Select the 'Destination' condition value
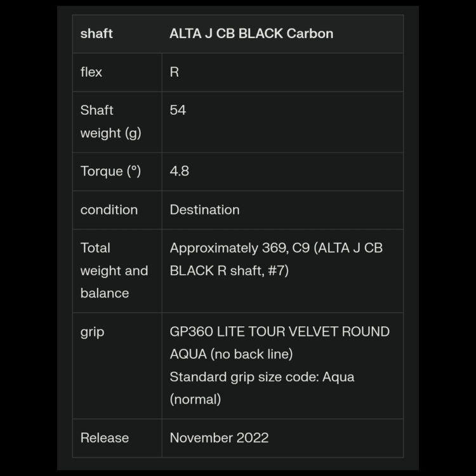The image size is (476, 476). 204,209
